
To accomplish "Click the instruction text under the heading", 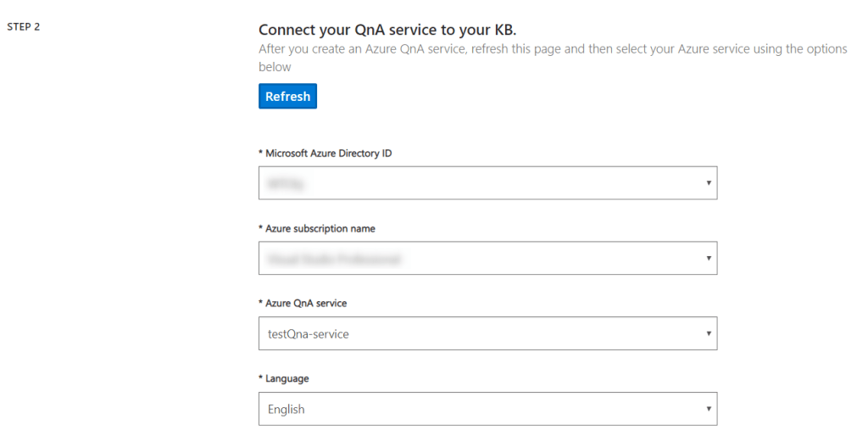I will [553, 49].
